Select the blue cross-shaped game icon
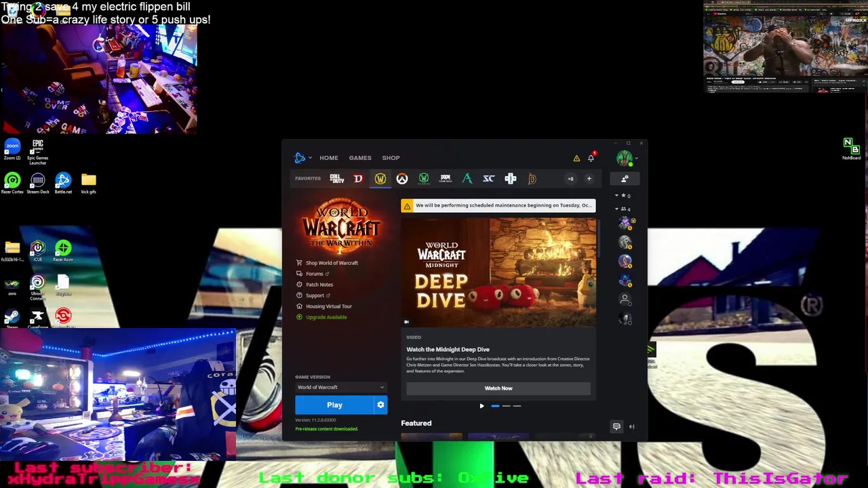 tap(511, 179)
